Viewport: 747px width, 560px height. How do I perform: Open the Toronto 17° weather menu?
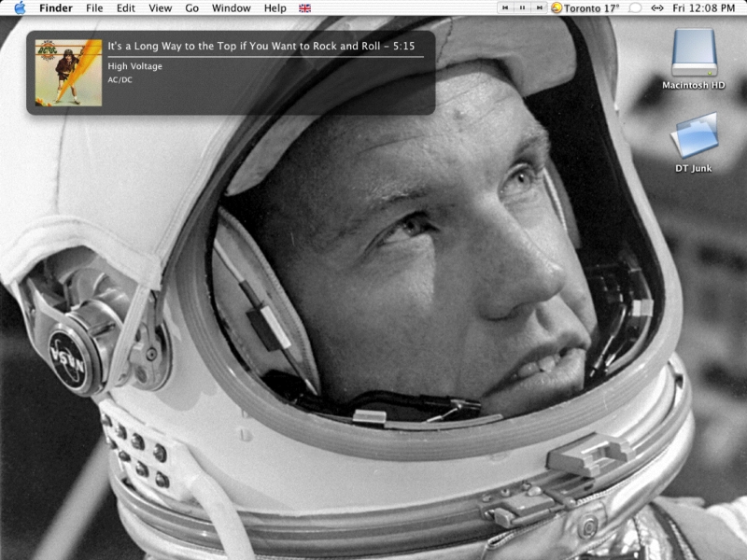[x=592, y=7]
